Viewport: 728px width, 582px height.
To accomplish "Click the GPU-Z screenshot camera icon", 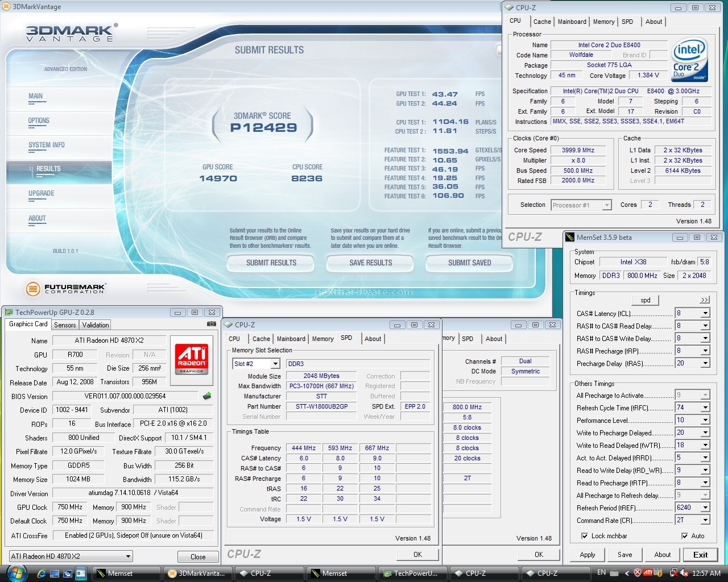I will [x=212, y=324].
